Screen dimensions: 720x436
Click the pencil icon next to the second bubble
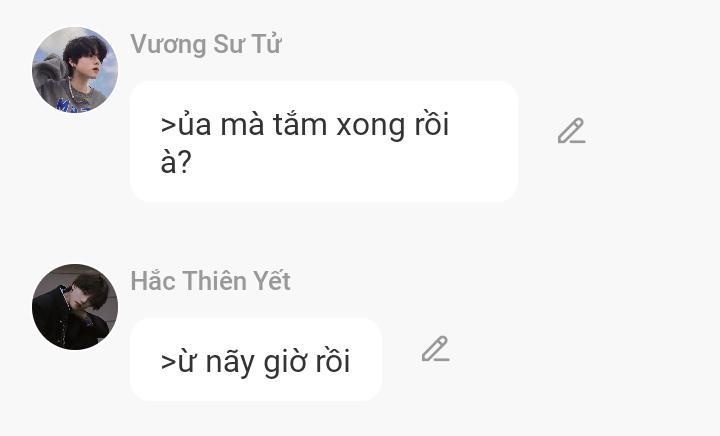435,349
